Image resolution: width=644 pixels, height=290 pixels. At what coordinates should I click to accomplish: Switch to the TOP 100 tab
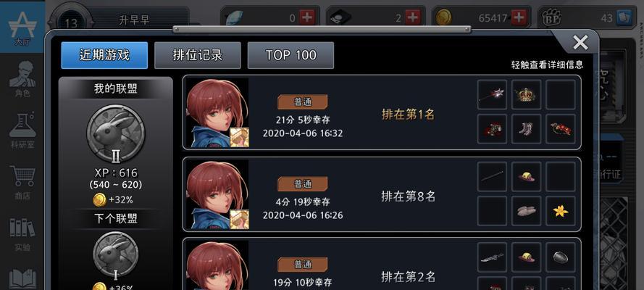(x=290, y=55)
